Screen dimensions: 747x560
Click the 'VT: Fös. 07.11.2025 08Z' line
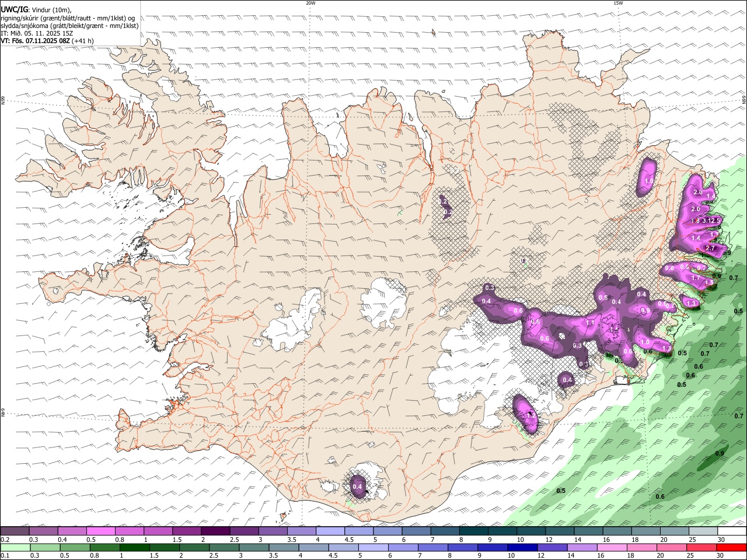point(36,41)
